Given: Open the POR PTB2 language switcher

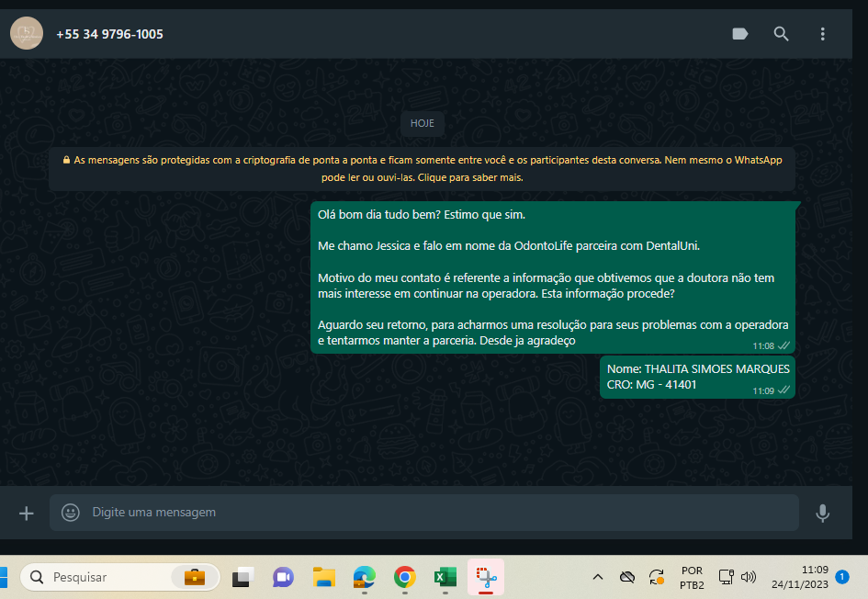Looking at the screenshot, I should point(692,577).
